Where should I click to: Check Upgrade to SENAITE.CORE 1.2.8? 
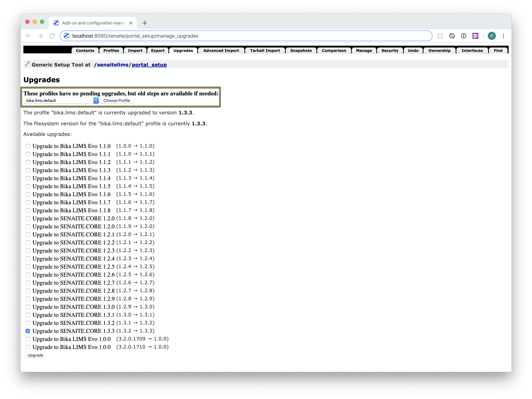click(x=28, y=291)
